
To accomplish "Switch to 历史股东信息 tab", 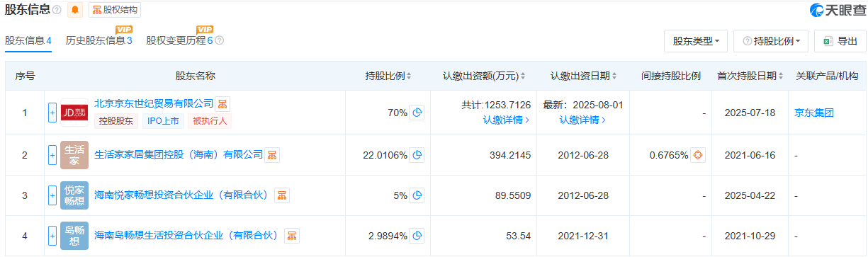I will (99, 41).
